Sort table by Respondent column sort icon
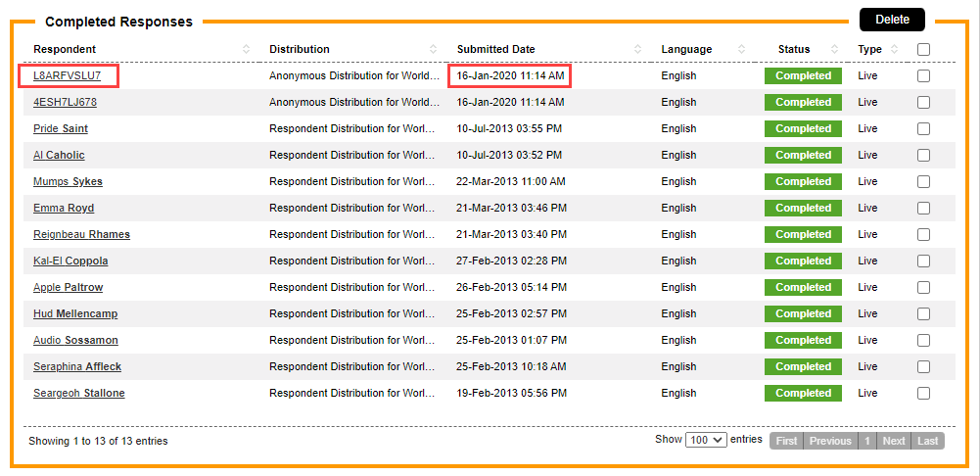The image size is (980, 476). coord(247,50)
